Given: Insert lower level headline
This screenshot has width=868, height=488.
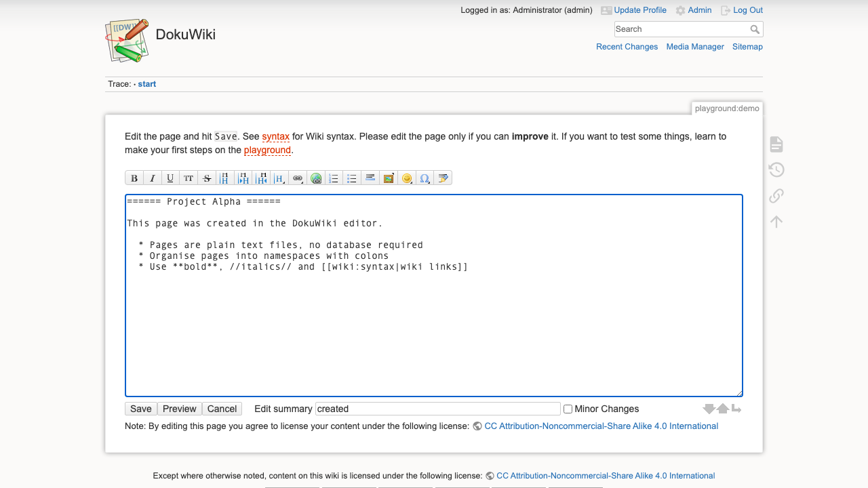Looking at the screenshot, I should pos(243,178).
